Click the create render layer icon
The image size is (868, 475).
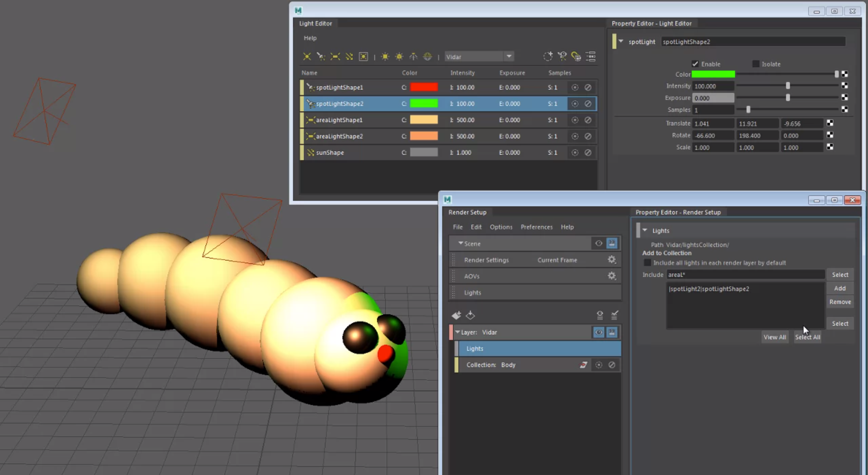pyautogui.click(x=456, y=315)
